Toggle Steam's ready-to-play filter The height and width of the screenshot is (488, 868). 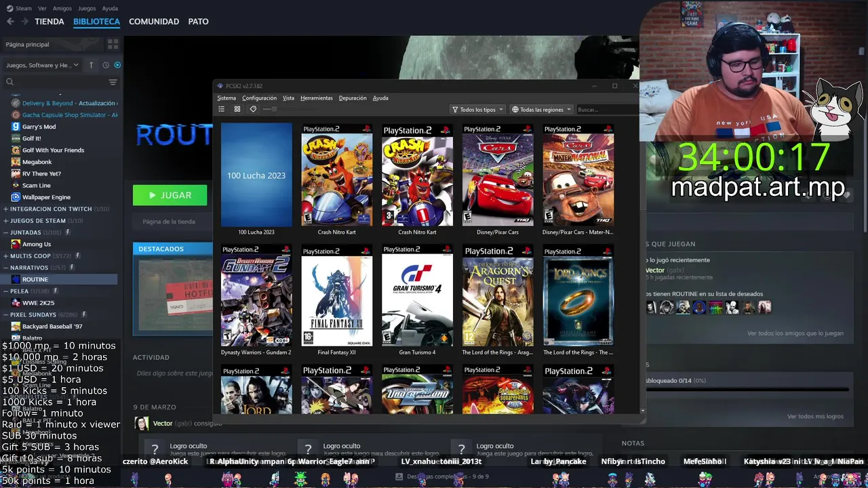point(117,65)
